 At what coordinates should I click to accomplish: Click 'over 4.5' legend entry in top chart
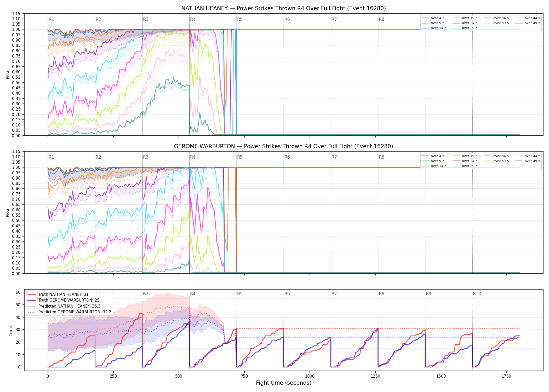(x=433, y=18)
